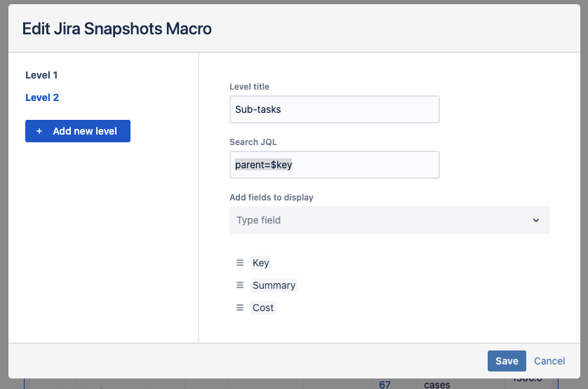
Task: Grab the drag handle beside Cost
Action: pyautogui.click(x=240, y=308)
